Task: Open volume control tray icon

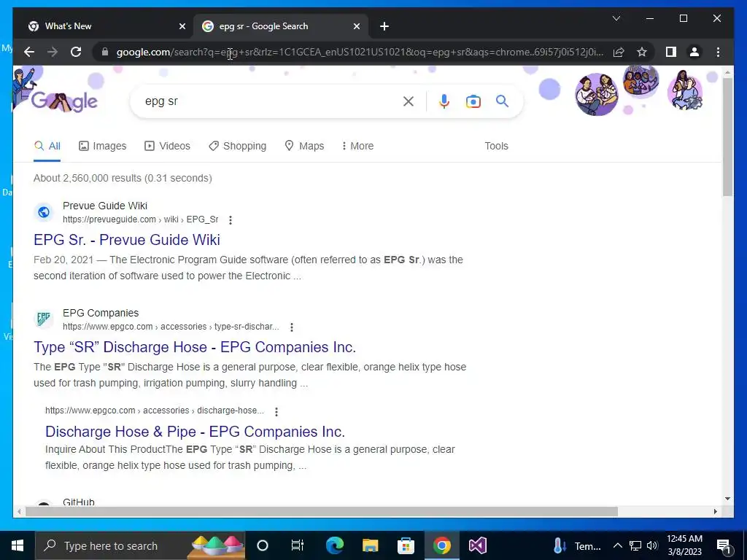Action: coord(652,545)
